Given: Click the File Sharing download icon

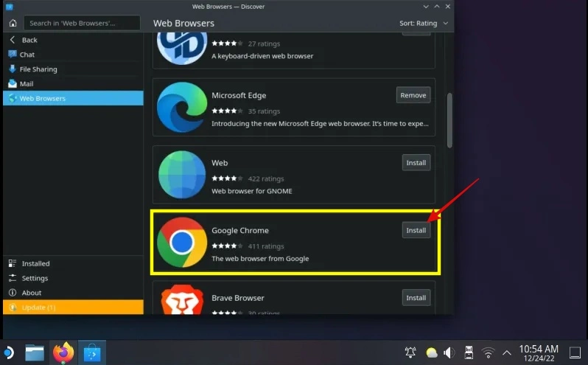Looking at the screenshot, I should click(13, 69).
